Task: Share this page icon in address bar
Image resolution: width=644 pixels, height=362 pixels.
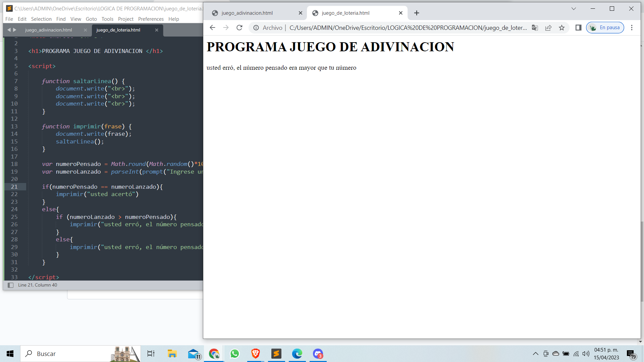Action: pos(548,28)
